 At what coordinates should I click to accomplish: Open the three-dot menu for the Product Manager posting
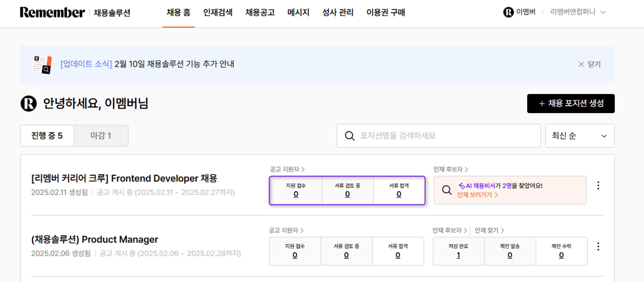(x=598, y=246)
